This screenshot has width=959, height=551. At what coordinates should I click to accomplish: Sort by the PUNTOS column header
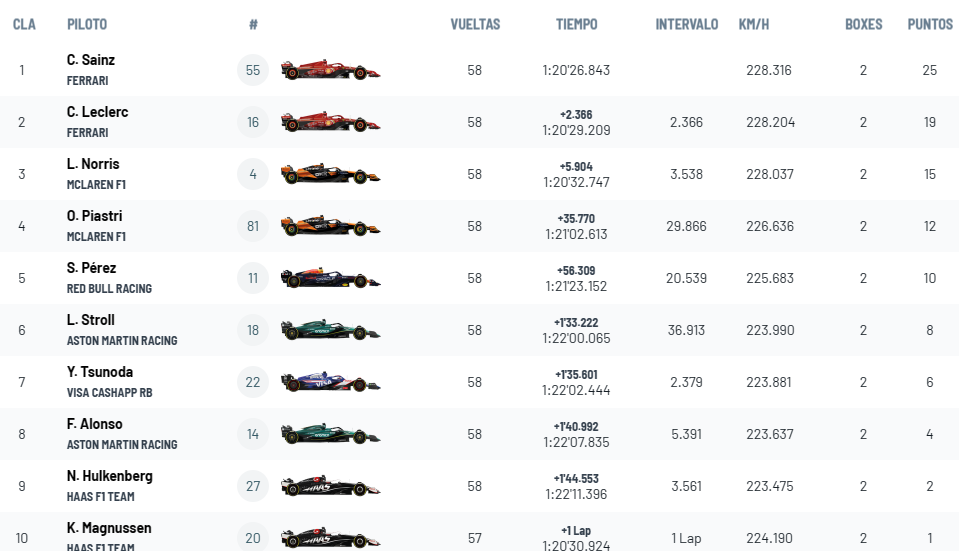click(930, 24)
